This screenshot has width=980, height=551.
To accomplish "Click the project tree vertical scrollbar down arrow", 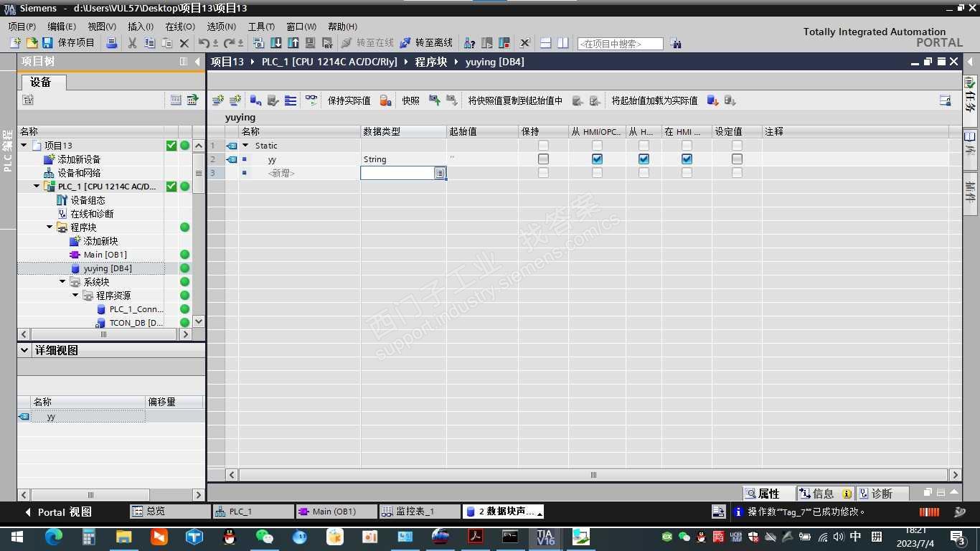I will (x=199, y=321).
